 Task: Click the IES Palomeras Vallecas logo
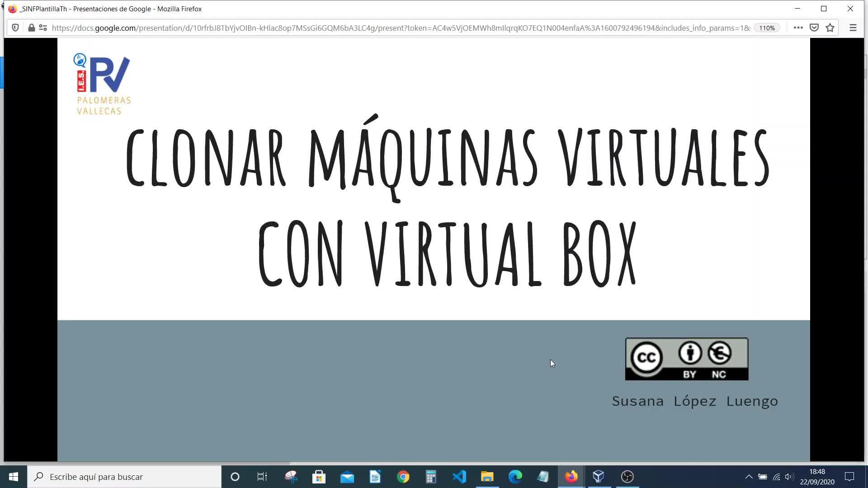pyautogui.click(x=103, y=84)
